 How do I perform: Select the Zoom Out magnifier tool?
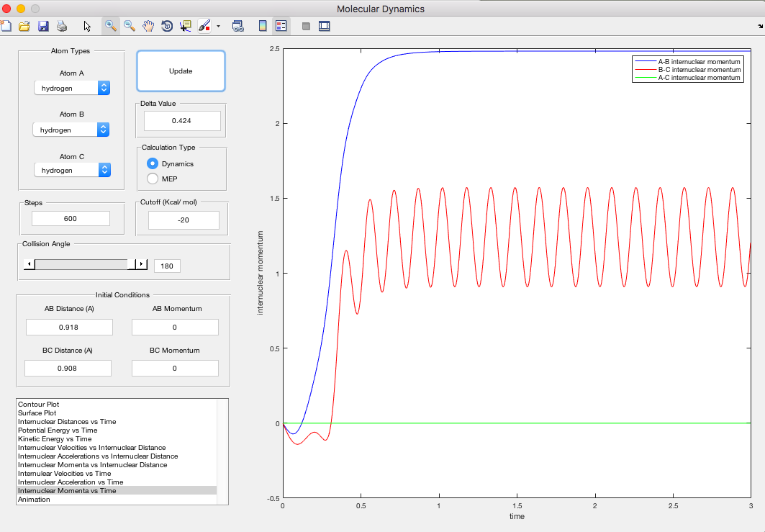pos(130,26)
